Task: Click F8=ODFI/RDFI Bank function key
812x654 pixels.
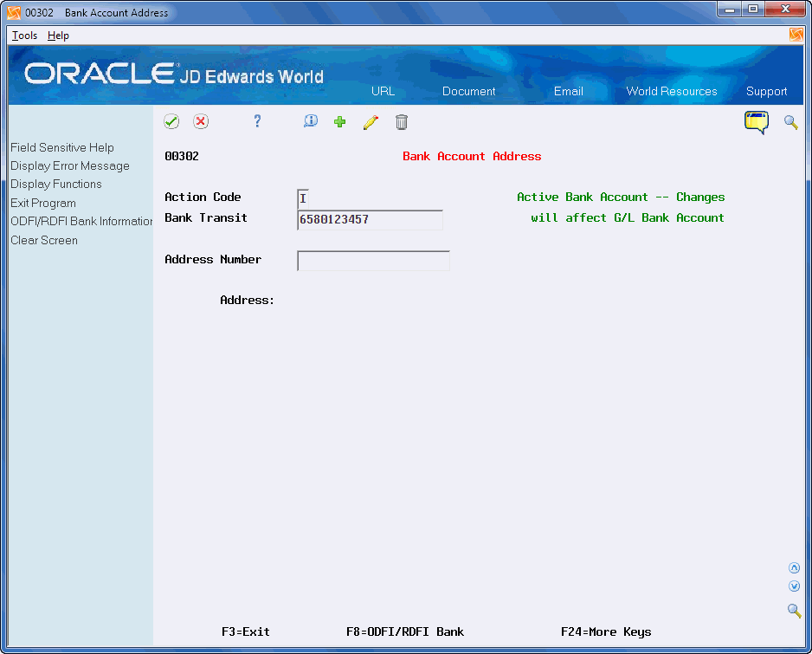Action: tap(405, 631)
